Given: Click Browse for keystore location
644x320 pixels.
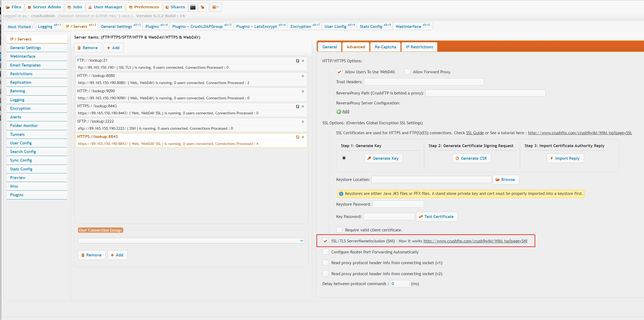Looking at the screenshot, I should click(x=506, y=180).
